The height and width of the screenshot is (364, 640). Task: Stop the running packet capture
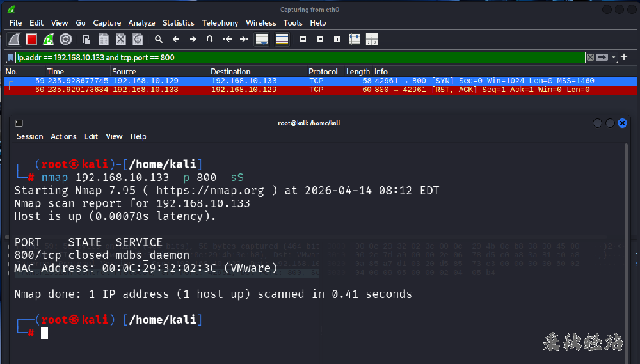31,40
